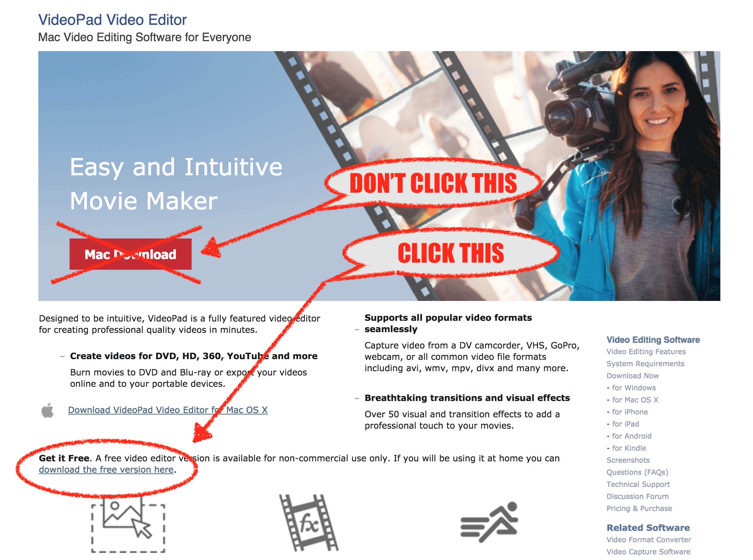Screen dimensions: 753x560
Task: Choose the for Kindle download link
Action: point(629,448)
